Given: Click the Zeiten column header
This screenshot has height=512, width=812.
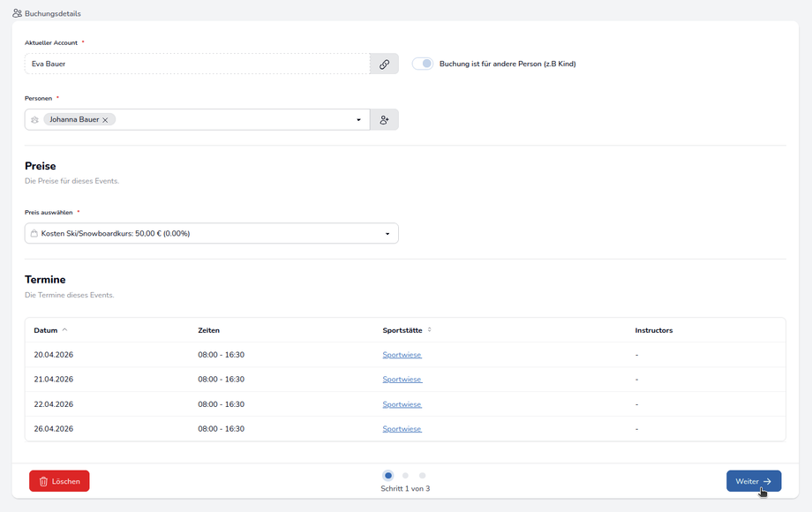Looking at the screenshot, I should tap(208, 330).
